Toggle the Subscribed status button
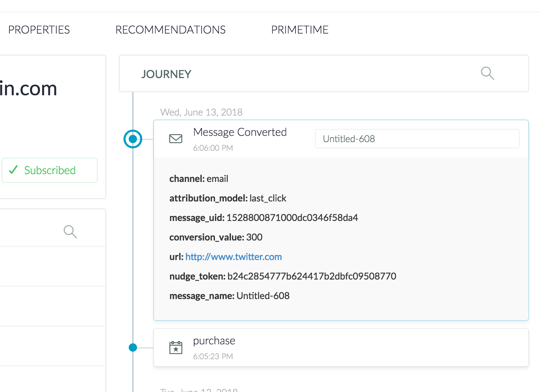 [50, 170]
